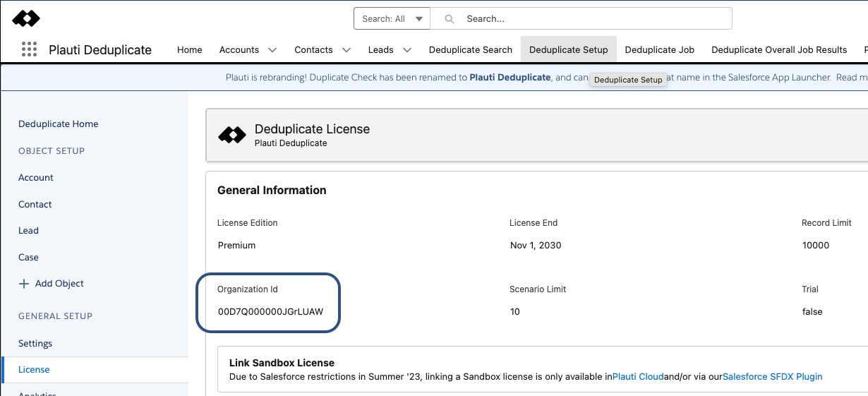Viewport: 868px width, 396px height.
Task: Click the Plauti Deduplicate app name
Action: point(100,50)
